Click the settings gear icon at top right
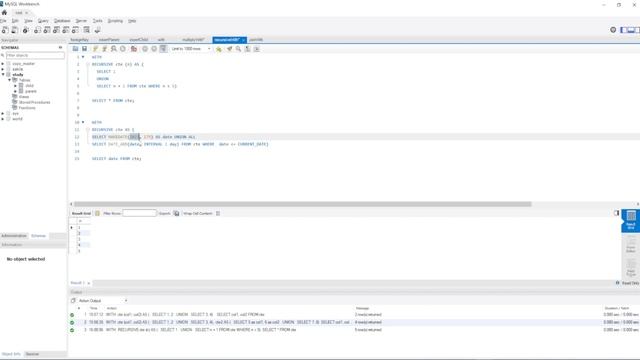Screen dimensions: 640x360 click(x=613, y=30)
